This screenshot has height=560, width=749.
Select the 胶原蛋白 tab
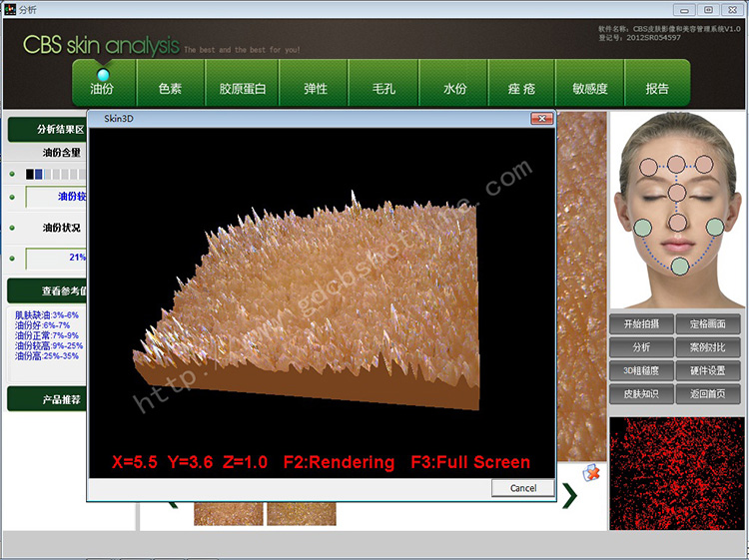coord(243,83)
